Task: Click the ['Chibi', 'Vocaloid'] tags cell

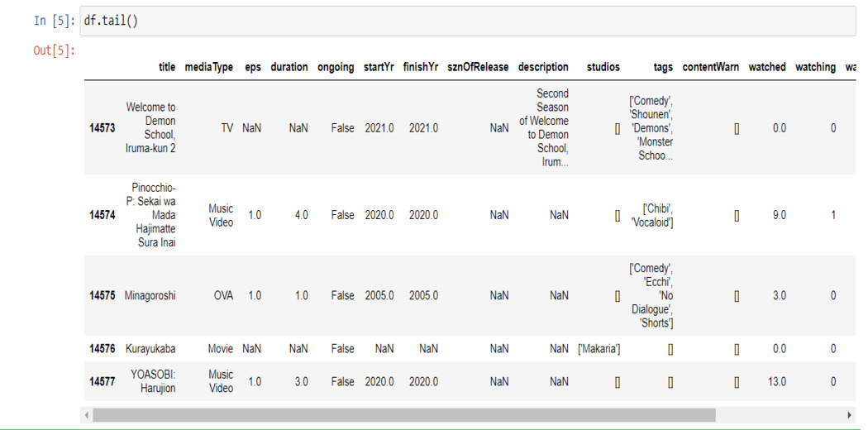Action: click(652, 215)
